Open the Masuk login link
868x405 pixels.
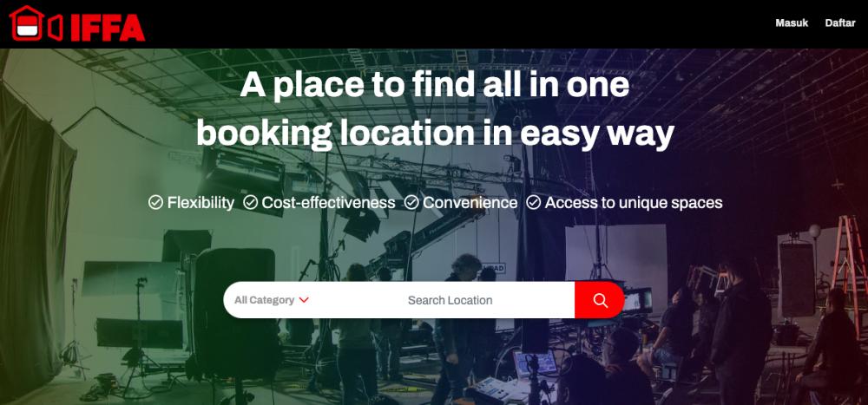[x=792, y=23]
